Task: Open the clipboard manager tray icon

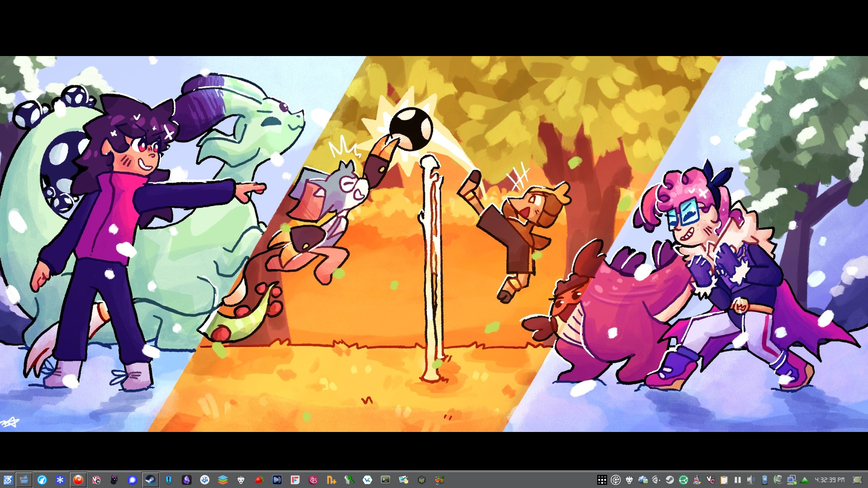Action: tap(724, 480)
